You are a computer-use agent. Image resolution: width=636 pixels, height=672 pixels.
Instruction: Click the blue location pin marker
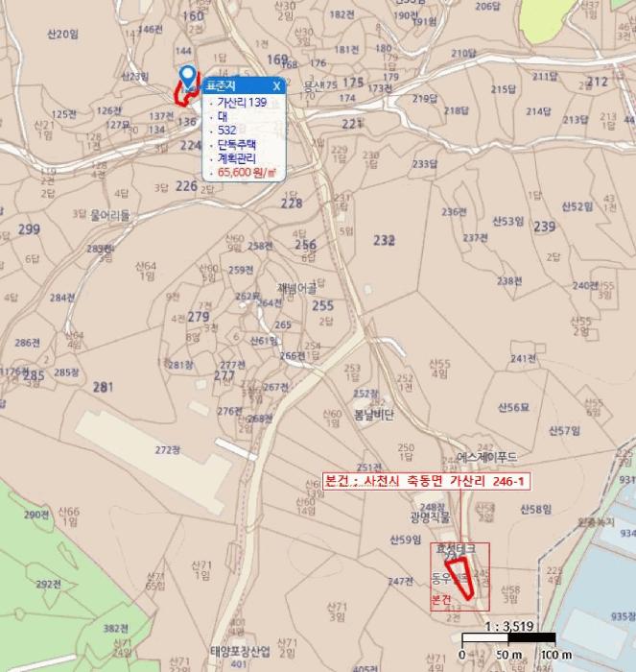(x=188, y=77)
